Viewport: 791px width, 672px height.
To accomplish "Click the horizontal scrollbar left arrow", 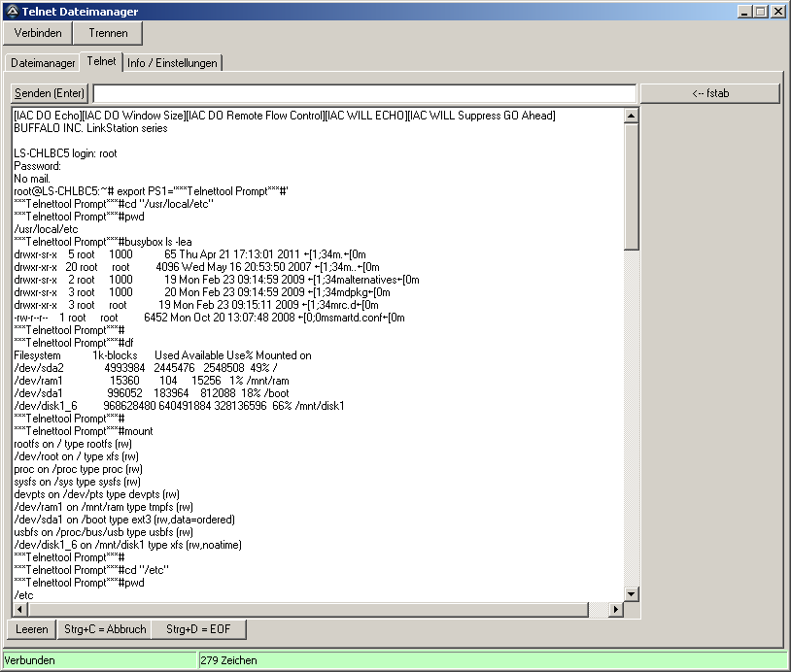I will [x=19, y=610].
